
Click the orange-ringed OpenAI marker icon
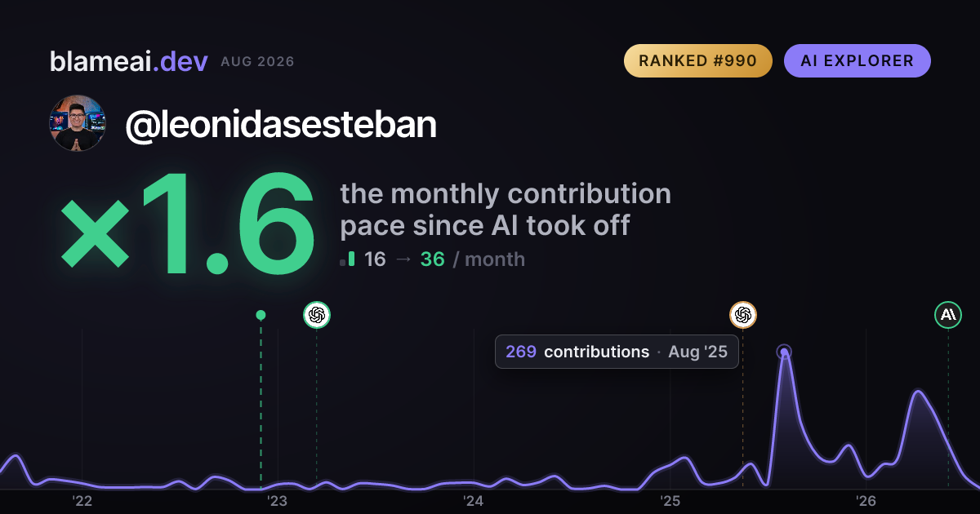[742, 314]
